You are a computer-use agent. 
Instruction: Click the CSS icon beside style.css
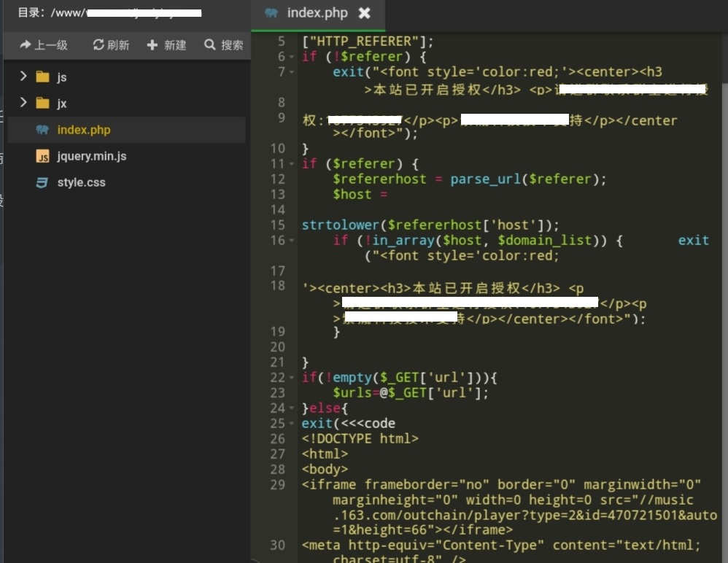pos(43,182)
